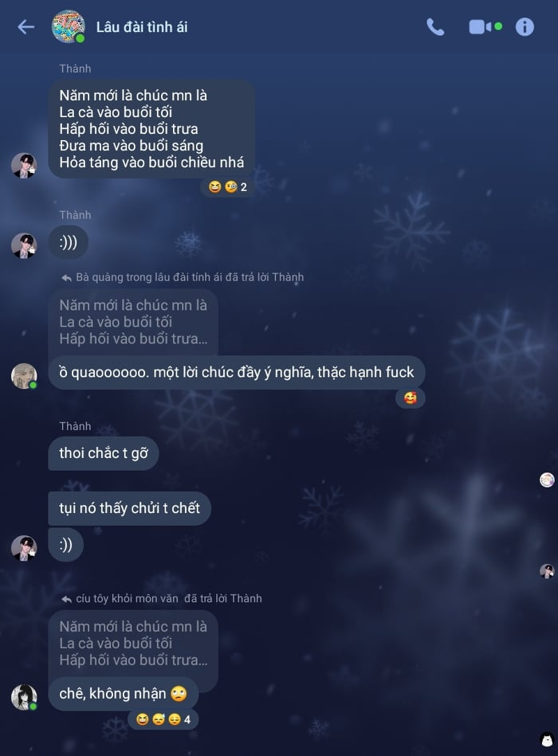Tap the quoted reply preview above ồ quaoooooo
This screenshot has height=756, width=558.
[133, 322]
